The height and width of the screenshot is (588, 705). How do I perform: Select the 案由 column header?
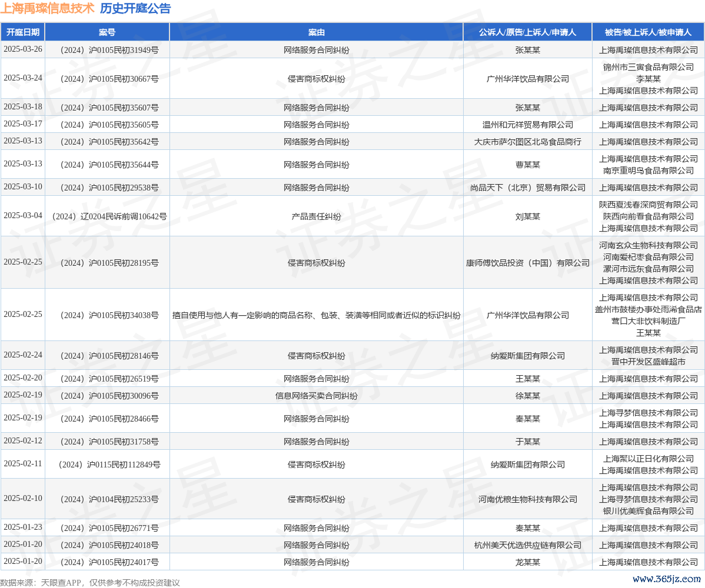317,32
